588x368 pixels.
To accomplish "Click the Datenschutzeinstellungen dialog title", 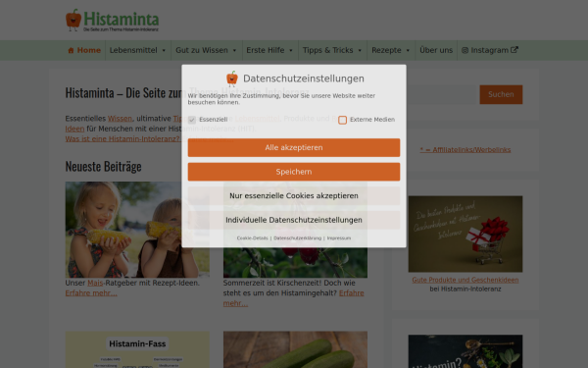I will tap(304, 79).
